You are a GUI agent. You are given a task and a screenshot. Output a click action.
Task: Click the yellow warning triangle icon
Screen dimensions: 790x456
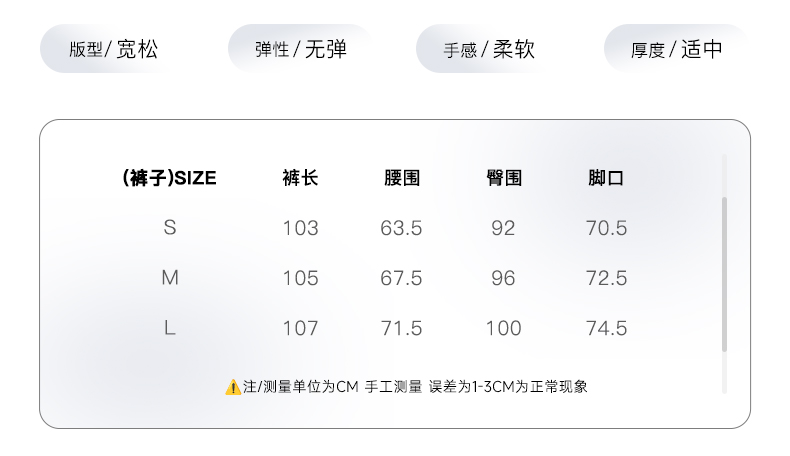point(233,386)
